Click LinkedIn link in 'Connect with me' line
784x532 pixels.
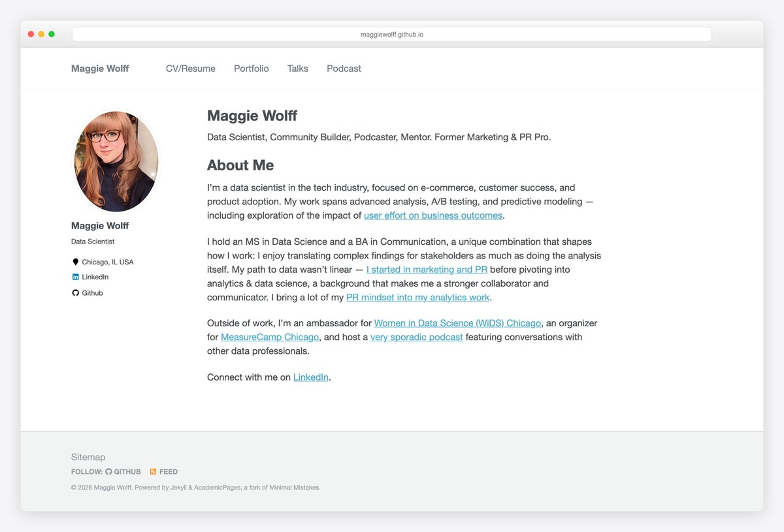pos(311,377)
